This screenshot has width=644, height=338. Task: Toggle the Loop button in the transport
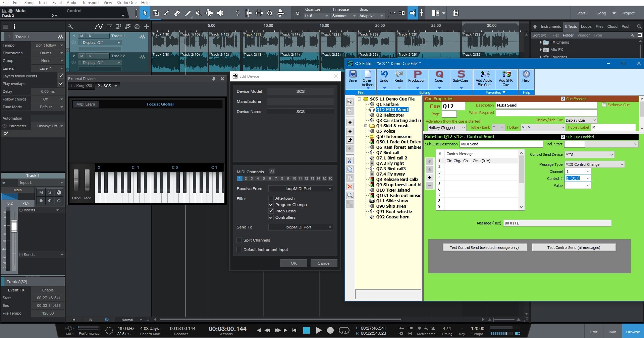(344, 330)
